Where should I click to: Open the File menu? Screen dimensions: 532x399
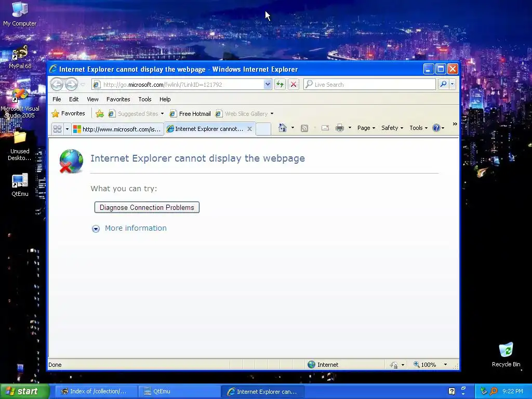57,99
